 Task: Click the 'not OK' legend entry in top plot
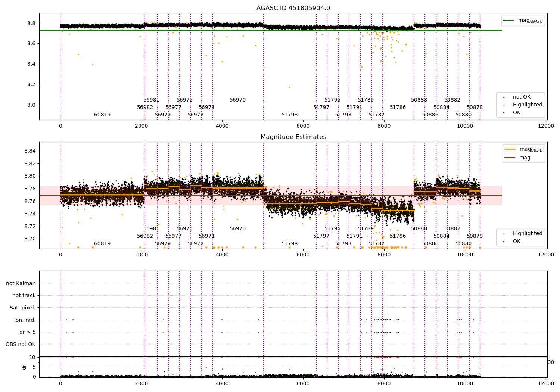[522, 97]
